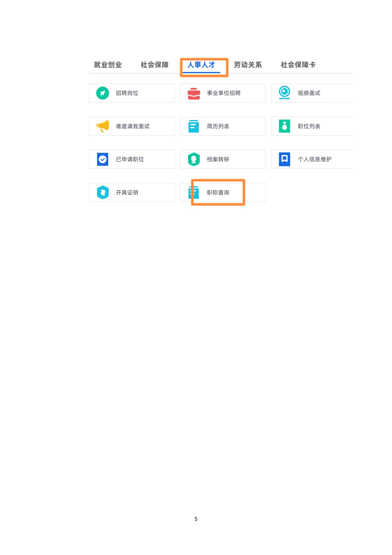Click the webcam 视频面试 icon

click(x=284, y=93)
